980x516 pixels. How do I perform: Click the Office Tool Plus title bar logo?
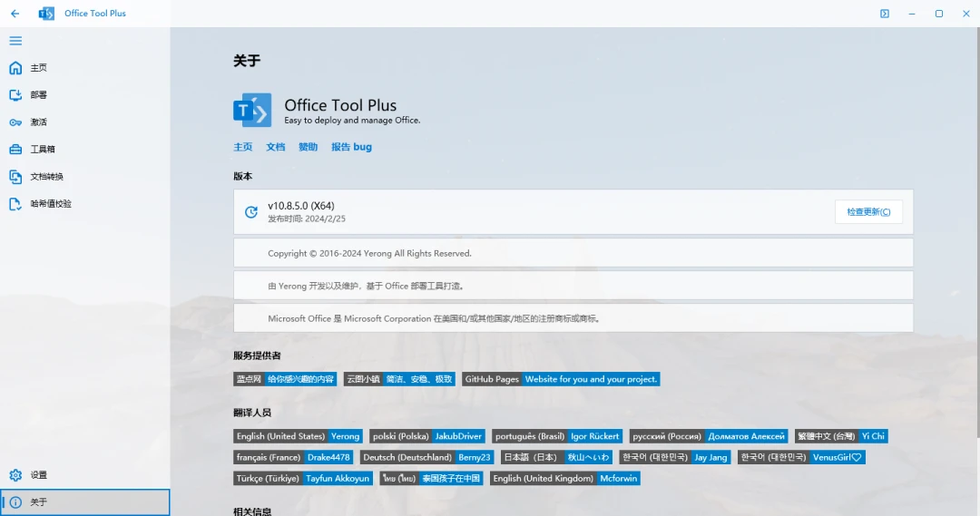coord(46,13)
